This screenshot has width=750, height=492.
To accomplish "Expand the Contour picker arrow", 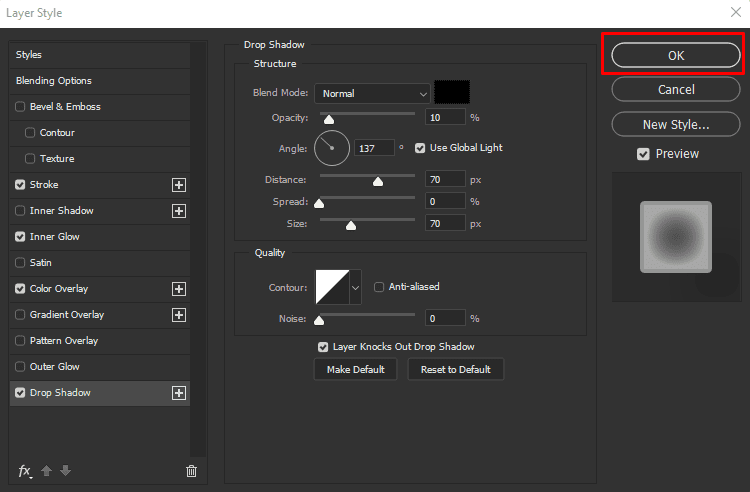I will click(355, 287).
